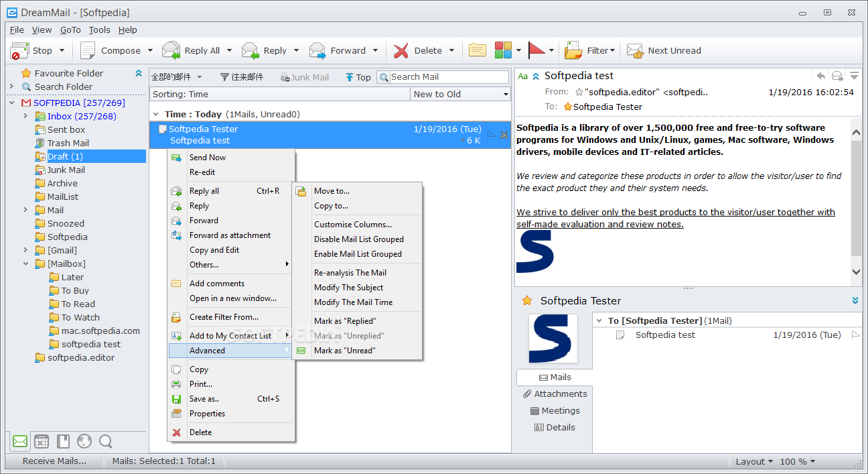Select the Trash Mail folder
Screen dimensions: 868x474
click(68, 143)
